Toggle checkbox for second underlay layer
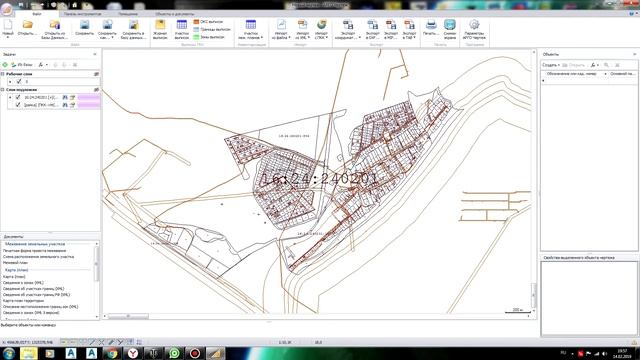 18,105
